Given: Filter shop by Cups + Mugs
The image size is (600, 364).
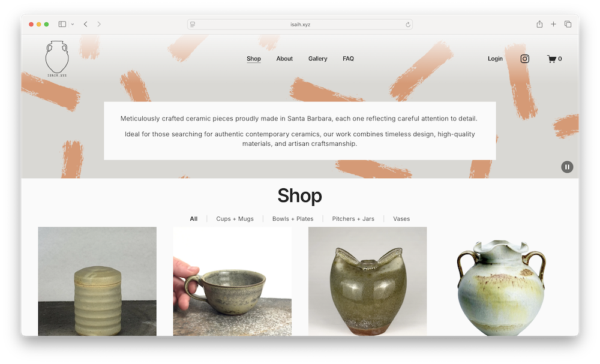Looking at the screenshot, I should (x=235, y=219).
